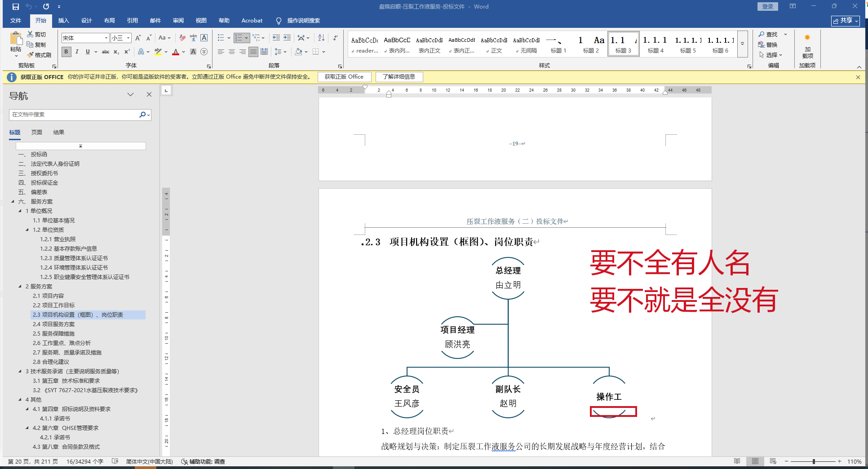Click the Redo button in title bar
Screen dimensions: 868x469
[46, 7]
